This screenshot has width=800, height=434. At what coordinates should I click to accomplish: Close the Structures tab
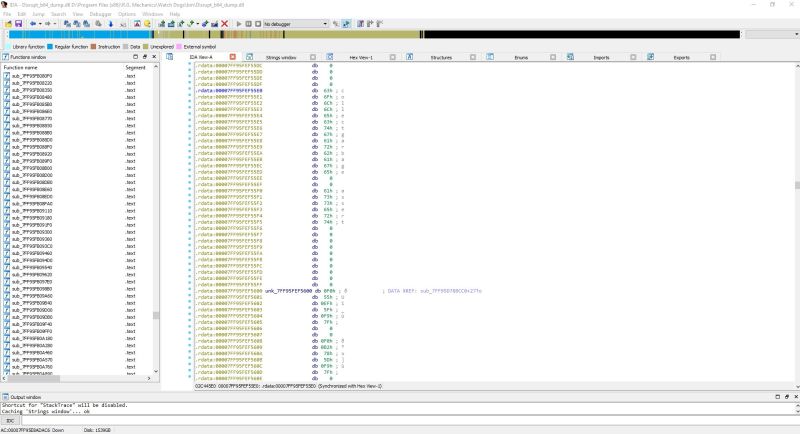pos(473,57)
